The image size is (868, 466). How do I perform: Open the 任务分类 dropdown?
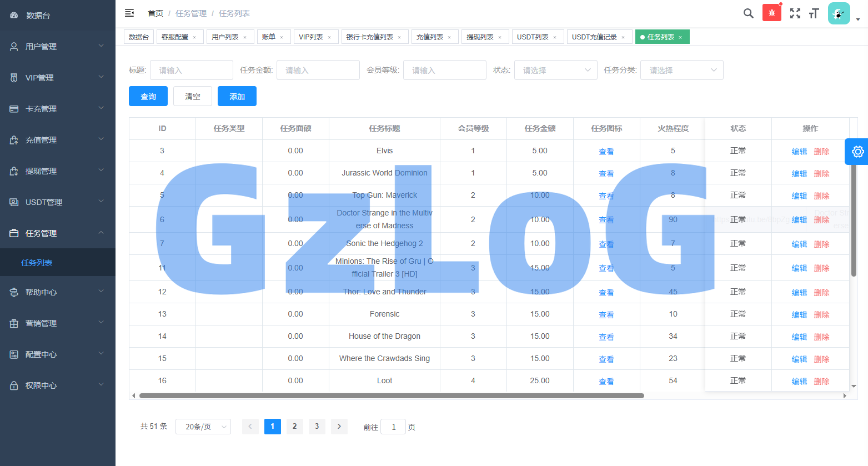682,70
